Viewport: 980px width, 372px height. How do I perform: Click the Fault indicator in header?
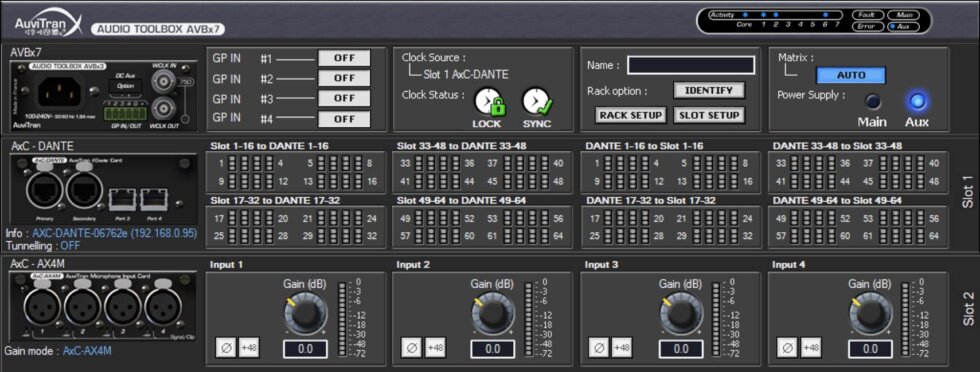pyautogui.click(x=867, y=15)
